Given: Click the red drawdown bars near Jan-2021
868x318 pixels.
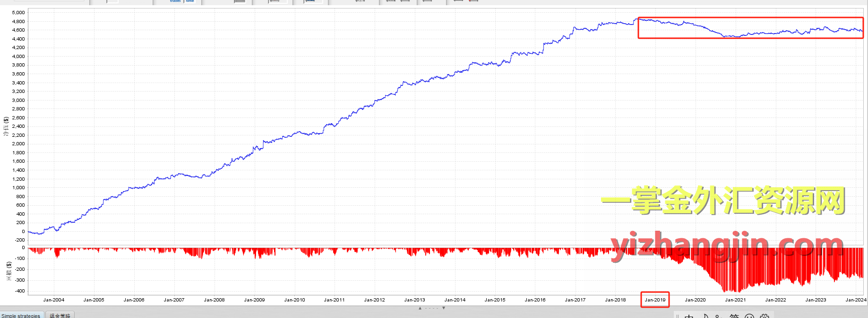Looking at the screenshot, I should 736,269.
